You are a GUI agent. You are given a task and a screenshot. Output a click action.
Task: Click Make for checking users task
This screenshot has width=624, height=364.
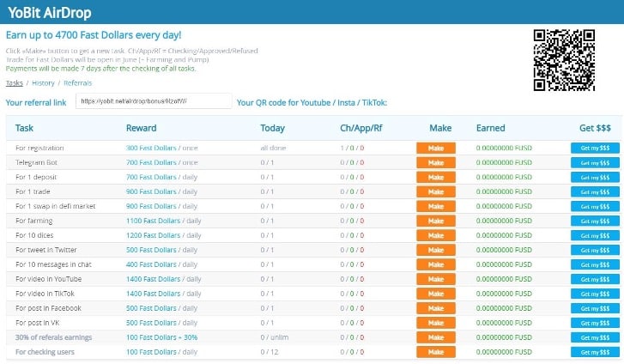tap(436, 352)
